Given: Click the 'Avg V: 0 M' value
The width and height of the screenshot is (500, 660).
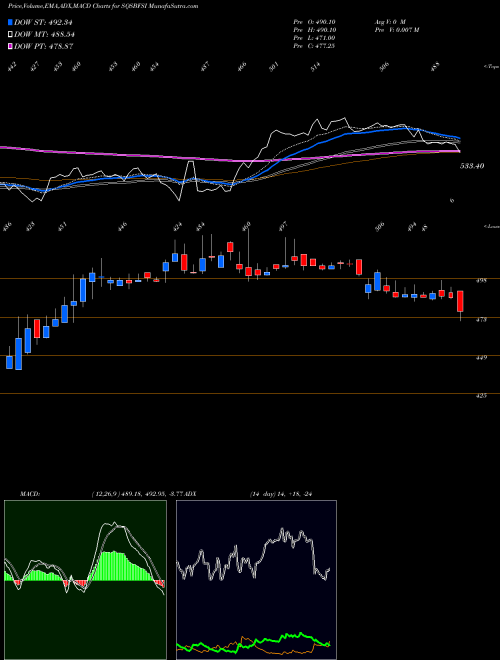Looking at the screenshot, I should point(389,22).
